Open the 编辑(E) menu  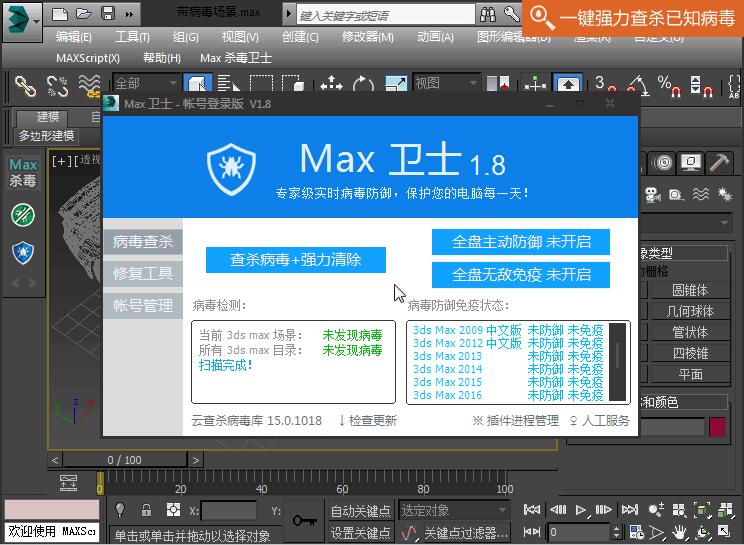pyautogui.click(x=74, y=37)
